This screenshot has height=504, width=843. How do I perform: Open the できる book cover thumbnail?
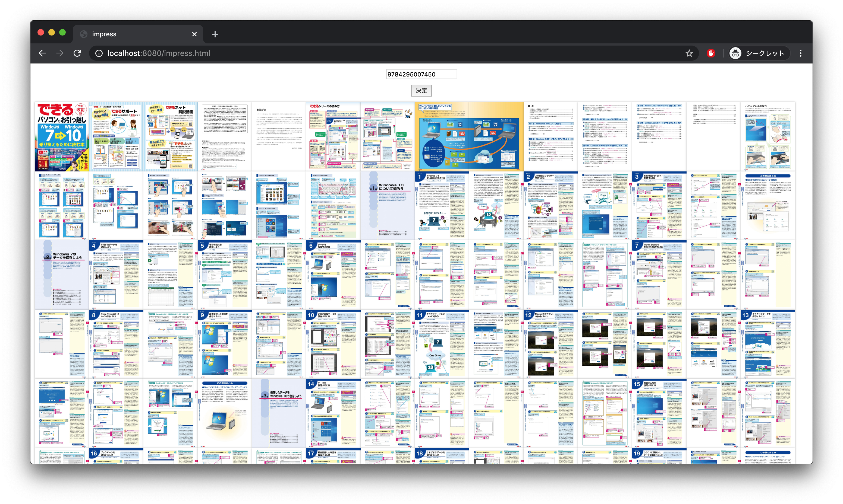click(62, 137)
